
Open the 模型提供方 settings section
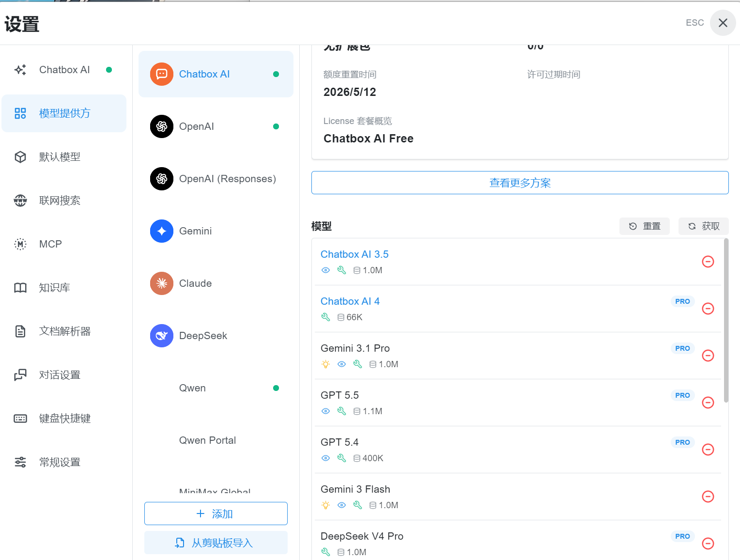pyautogui.click(x=64, y=113)
